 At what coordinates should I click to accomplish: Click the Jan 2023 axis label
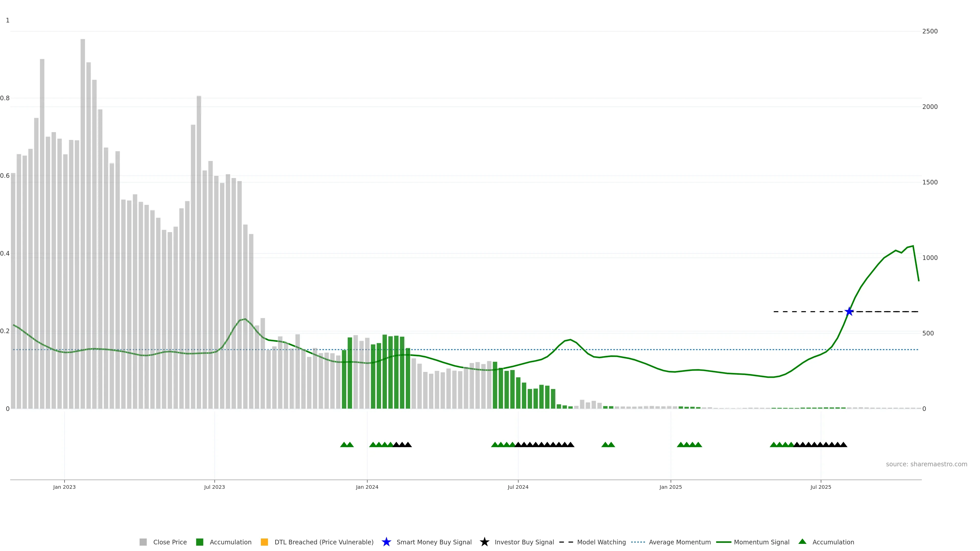pyautogui.click(x=64, y=487)
